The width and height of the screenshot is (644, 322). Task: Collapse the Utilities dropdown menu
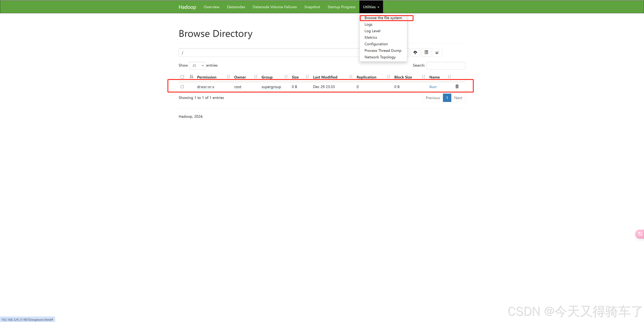click(371, 7)
